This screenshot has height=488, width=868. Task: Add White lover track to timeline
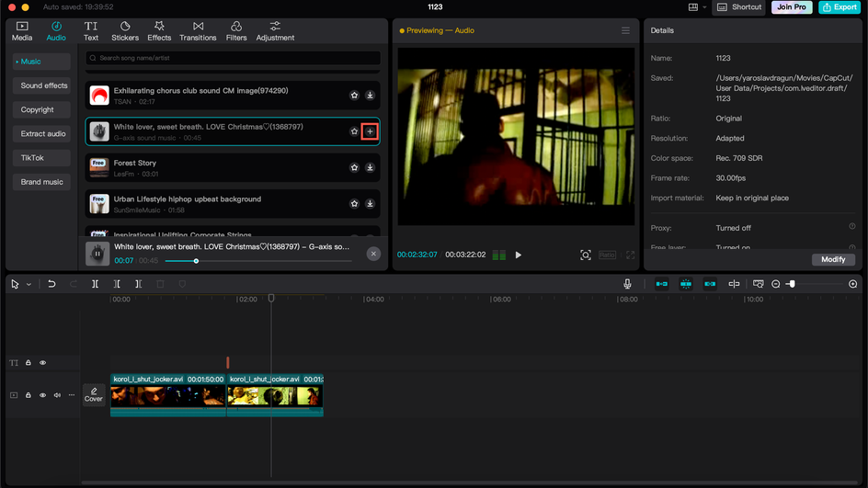point(370,131)
